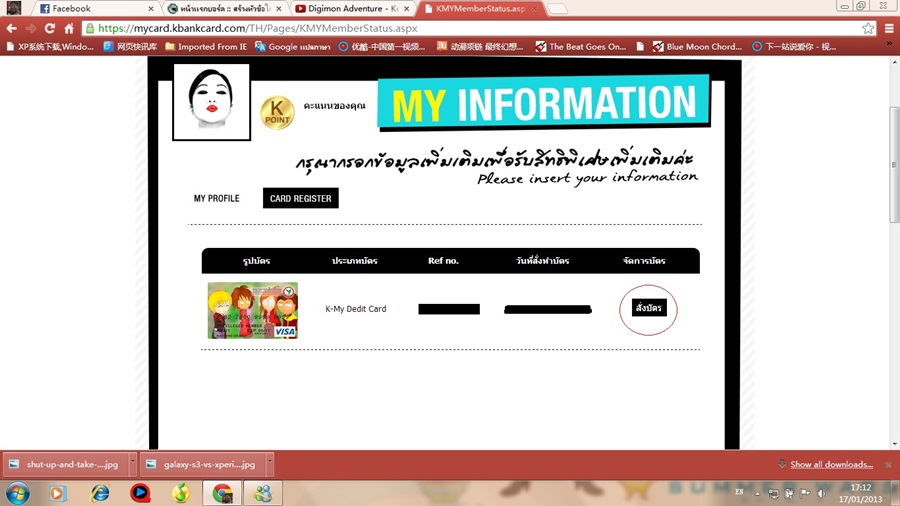This screenshot has width=900, height=506.
Task: Go to the browser home page
Action: click(69, 28)
